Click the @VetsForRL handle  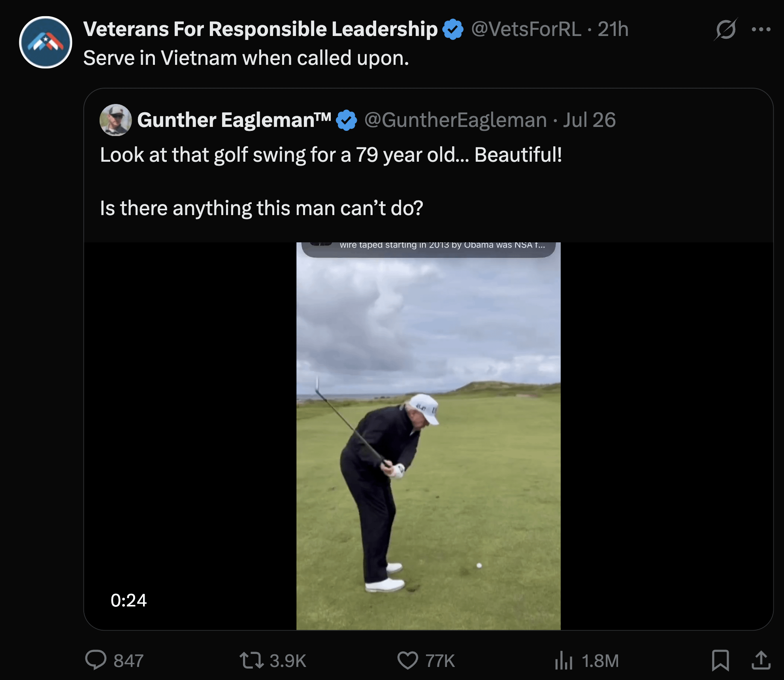click(526, 29)
